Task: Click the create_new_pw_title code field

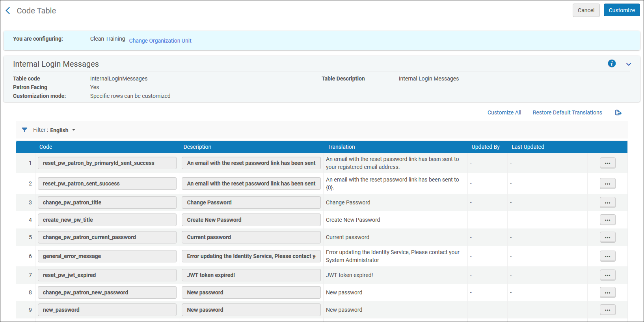Action: point(107,220)
